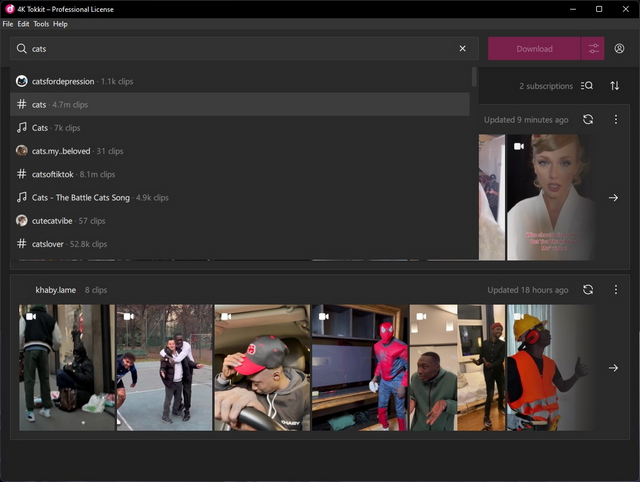Click the sort subscriptions arrows icon
This screenshot has height=482, width=640.
pos(615,86)
